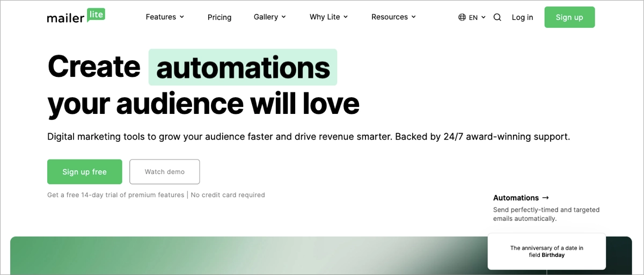This screenshot has width=644, height=275.
Task: Expand the Resources dropdown menu
Action: tap(393, 17)
